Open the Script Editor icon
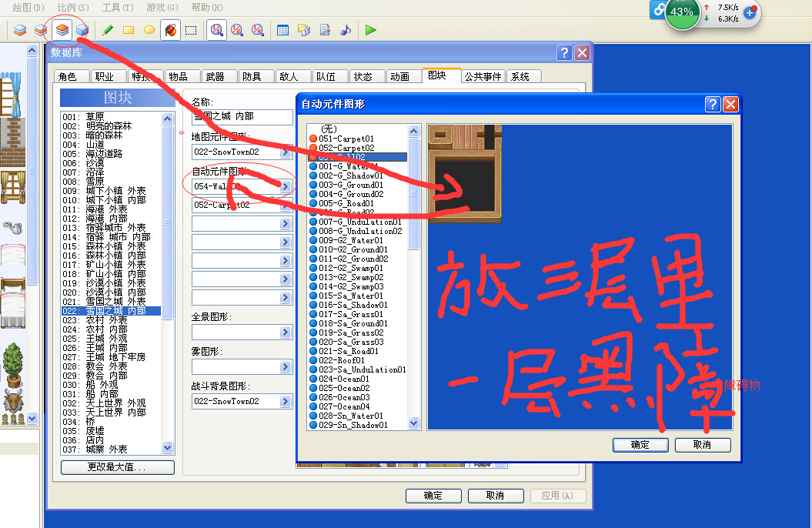Image resolution: width=812 pixels, height=528 pixels. (325, 30)
